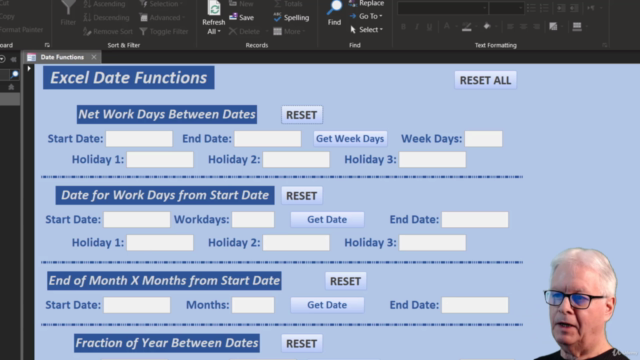This screenshot has width=640, height=360.
Task: Click End Date field beside Get Week Days
Action: pos(268,139)
